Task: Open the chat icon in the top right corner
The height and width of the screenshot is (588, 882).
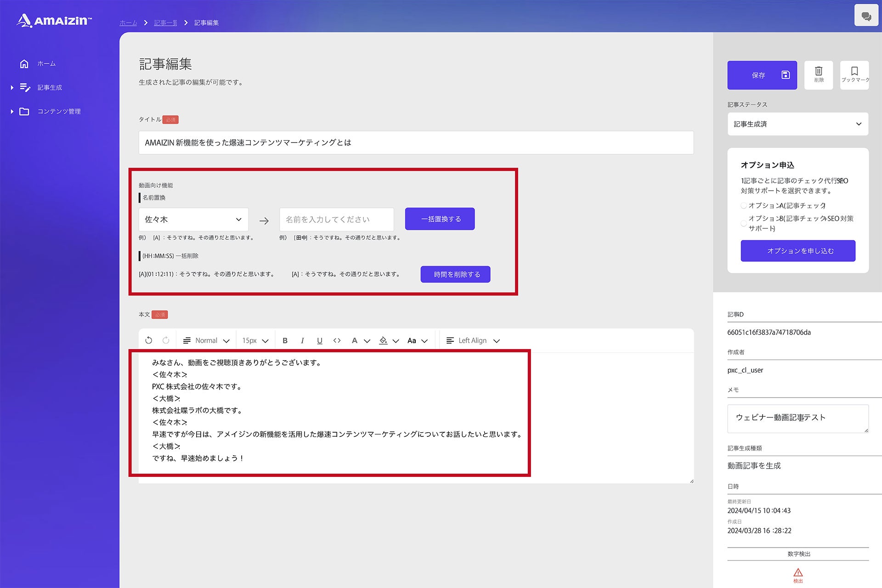Action: pos(866,16)
